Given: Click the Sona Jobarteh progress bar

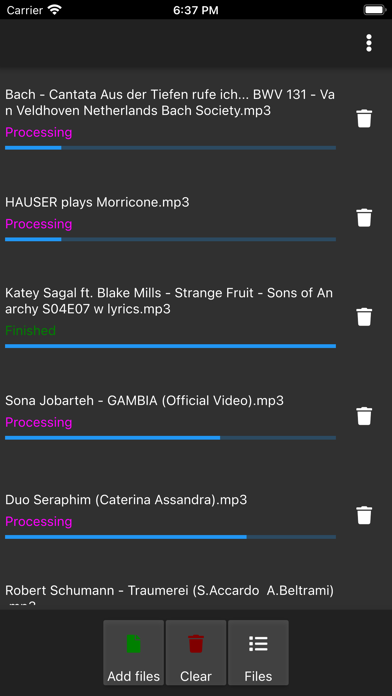Looking at the screenshot, I should click(170, 438).
